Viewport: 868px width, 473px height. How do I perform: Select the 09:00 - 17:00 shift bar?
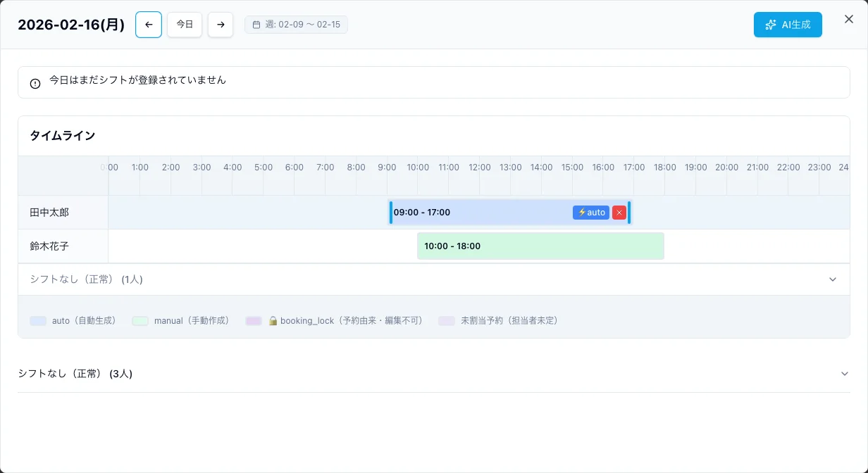click(479, 213)
